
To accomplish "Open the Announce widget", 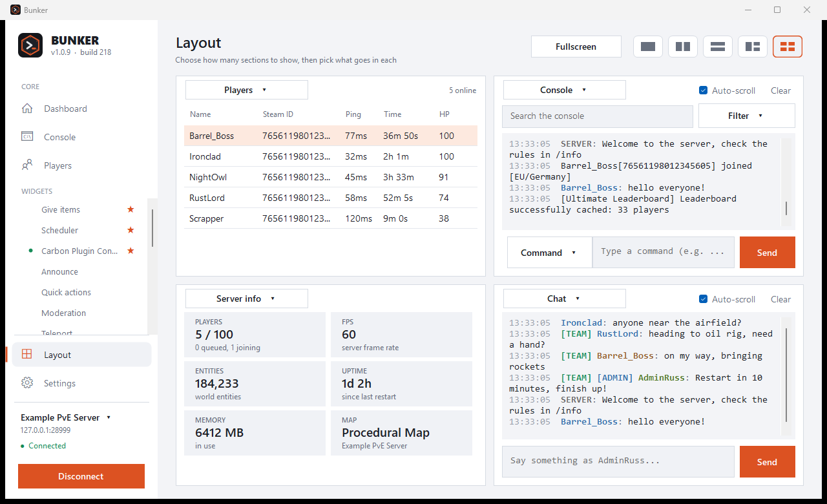I will (59, 271).
